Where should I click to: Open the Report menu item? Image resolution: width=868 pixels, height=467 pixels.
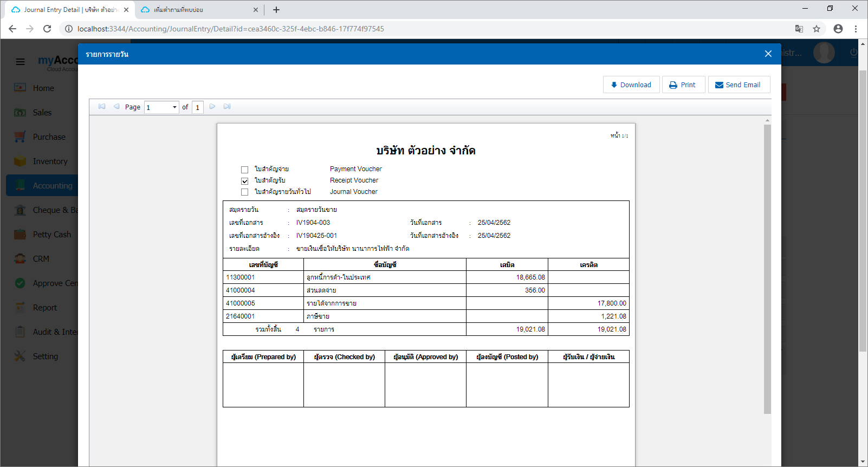[x=44, y=308]
